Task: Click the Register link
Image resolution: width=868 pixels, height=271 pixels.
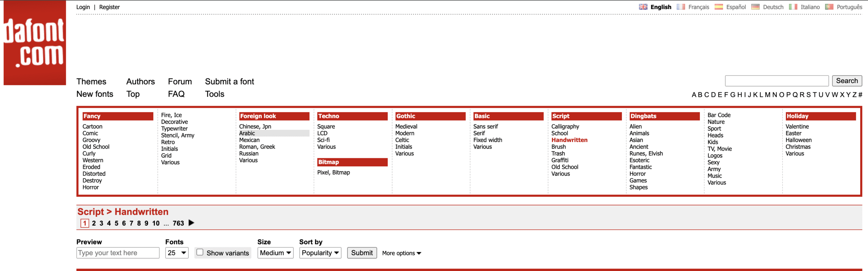Action: (x=109, y=7)
